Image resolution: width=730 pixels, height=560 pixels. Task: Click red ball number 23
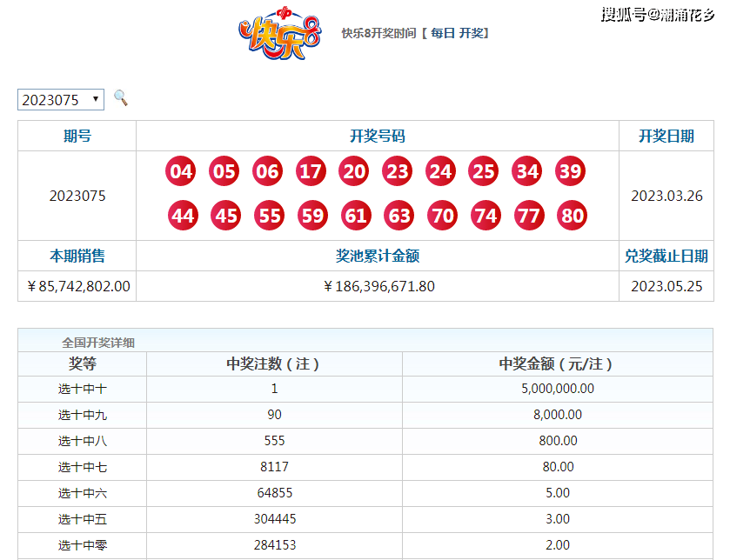click(397, 171)
